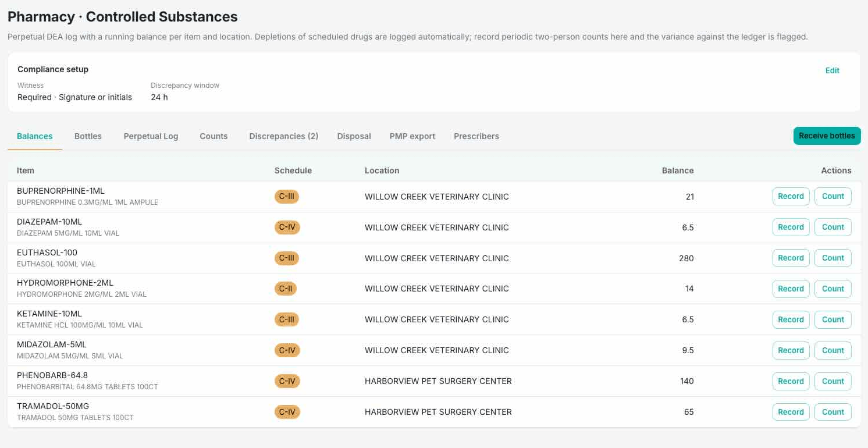Open the Disposal tab

tap(354, 136)
